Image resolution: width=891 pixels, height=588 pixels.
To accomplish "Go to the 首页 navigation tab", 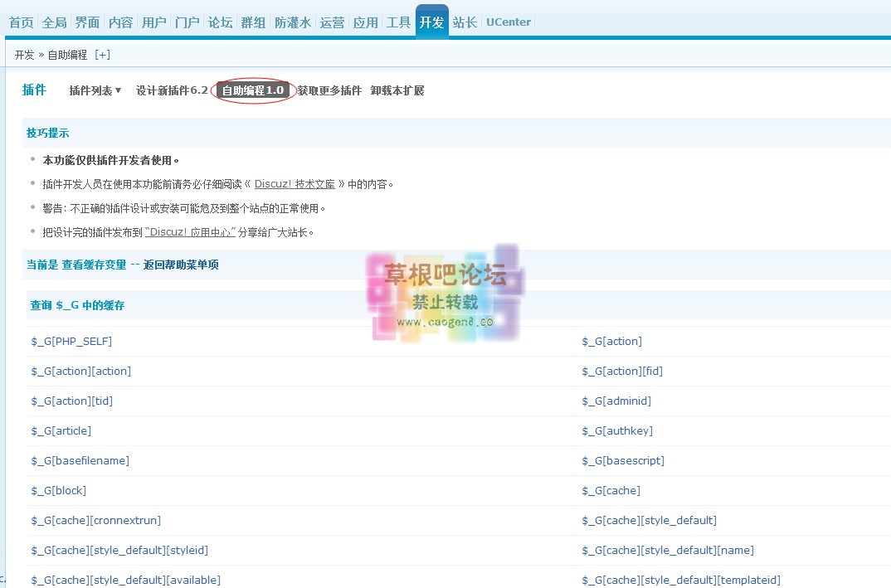I will 22,22.
